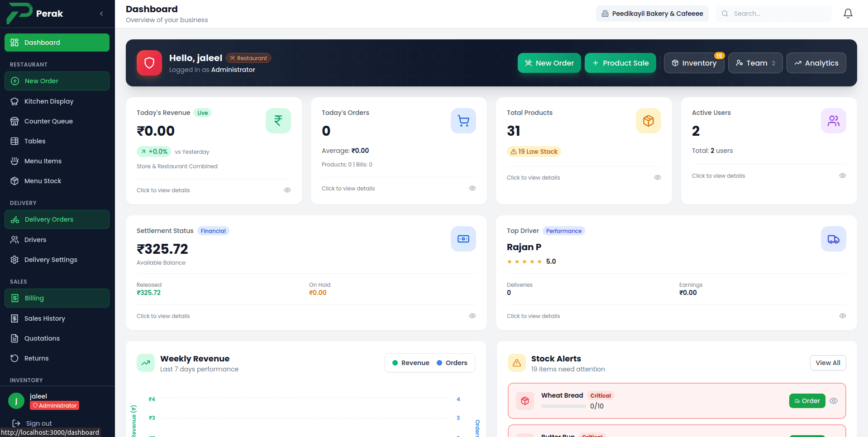868x437 pixels.
Task: Toggle eye icon on Top Driver card
Action: [x=843, y=316]
